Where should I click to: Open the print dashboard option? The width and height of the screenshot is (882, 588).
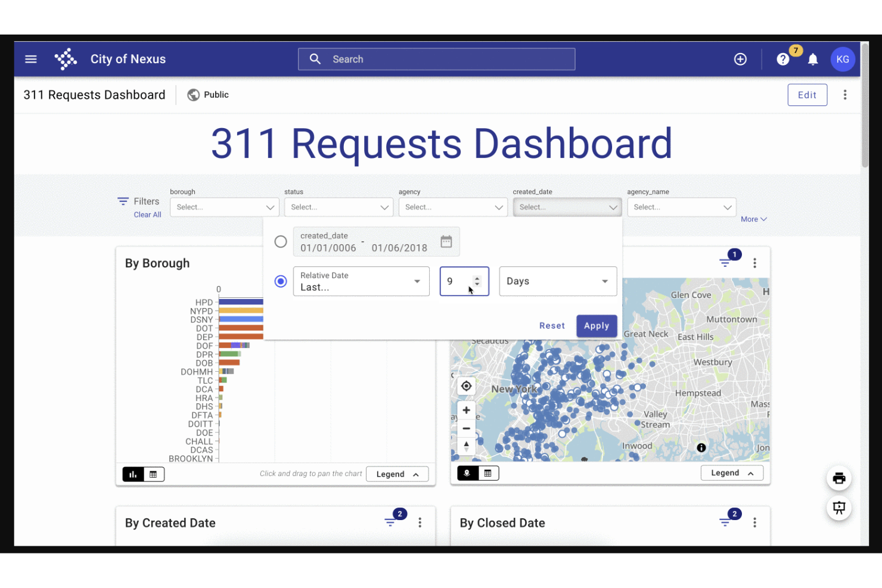(x=839, y=478)
